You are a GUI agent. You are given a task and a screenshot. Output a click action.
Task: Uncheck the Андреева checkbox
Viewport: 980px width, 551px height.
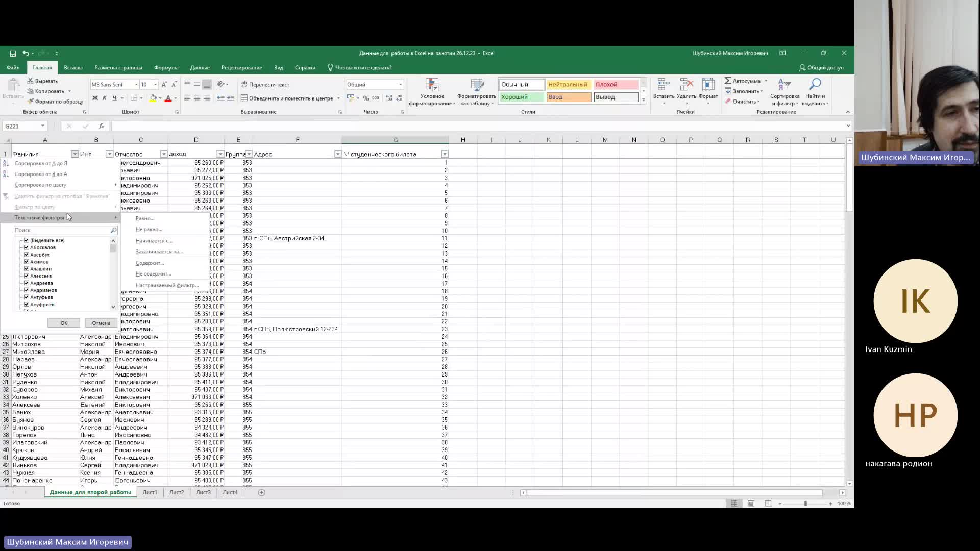(x=27, y=283)
